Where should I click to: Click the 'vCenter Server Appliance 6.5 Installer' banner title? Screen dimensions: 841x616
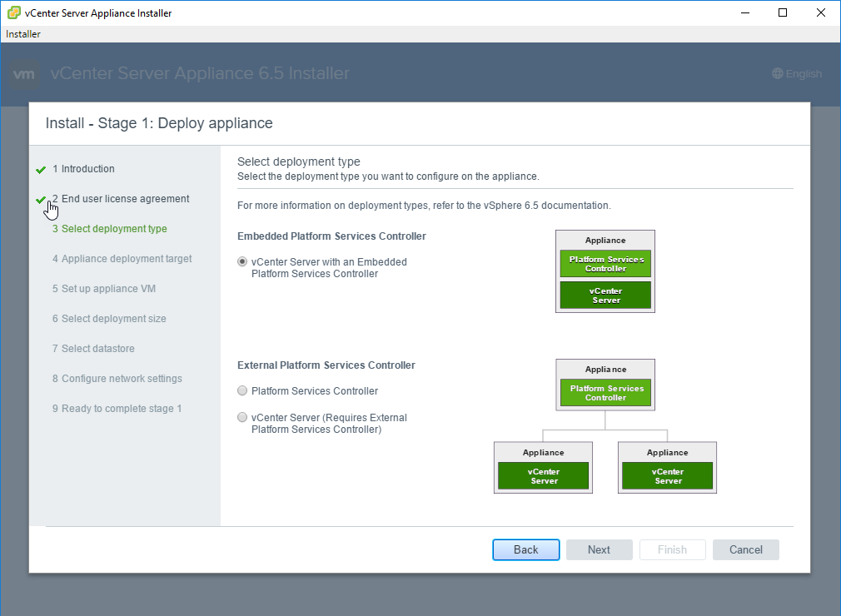tap(200, 73)
